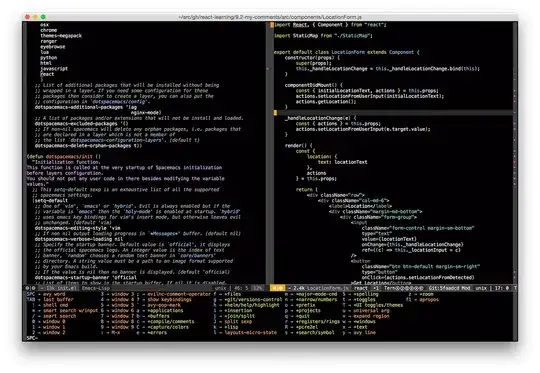Select the 'smart search' which-key entry
This screenshot has width=540, height=373.
(60, 316)
